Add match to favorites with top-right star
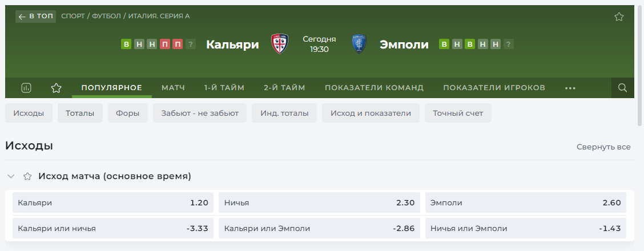 (x=619, y=17)
